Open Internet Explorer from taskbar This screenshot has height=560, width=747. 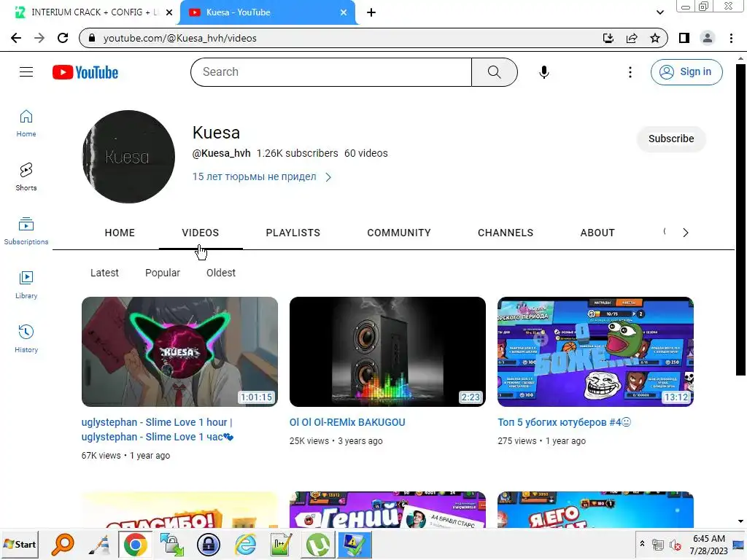click(246, 545)
